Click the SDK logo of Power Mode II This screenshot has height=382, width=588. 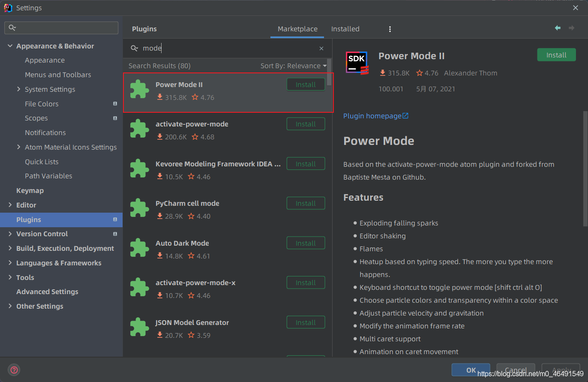tap(357, 63)
